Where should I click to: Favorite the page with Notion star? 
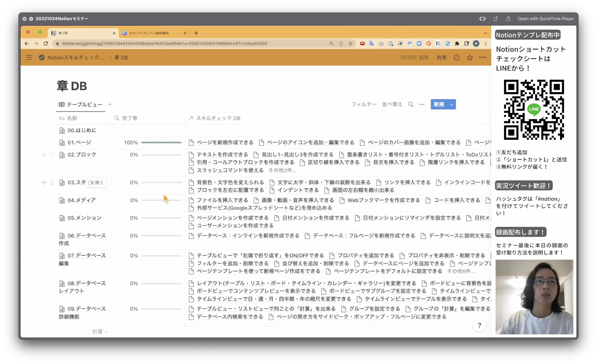[470, 58]
